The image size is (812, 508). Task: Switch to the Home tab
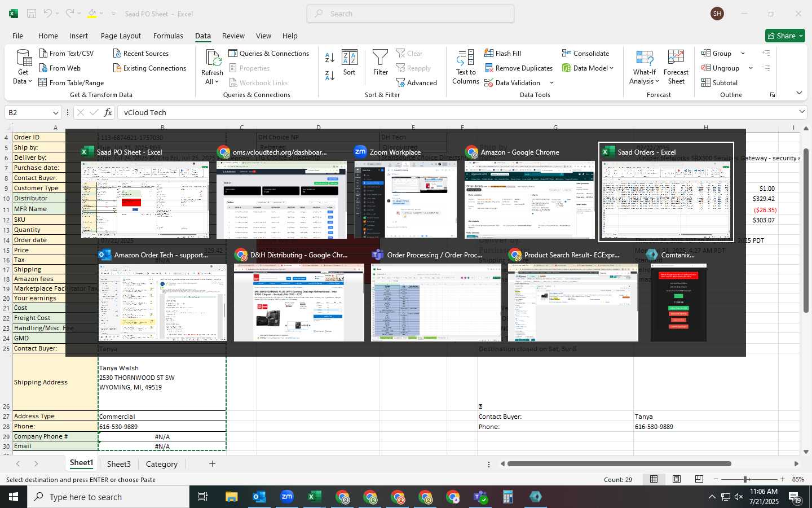pyautogui.click(x=48, y=36)
